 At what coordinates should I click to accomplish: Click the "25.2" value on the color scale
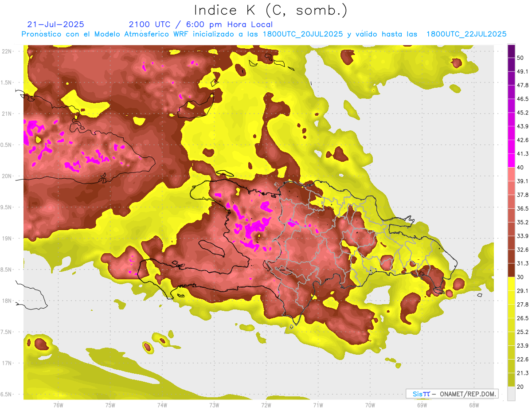point(522,332)
